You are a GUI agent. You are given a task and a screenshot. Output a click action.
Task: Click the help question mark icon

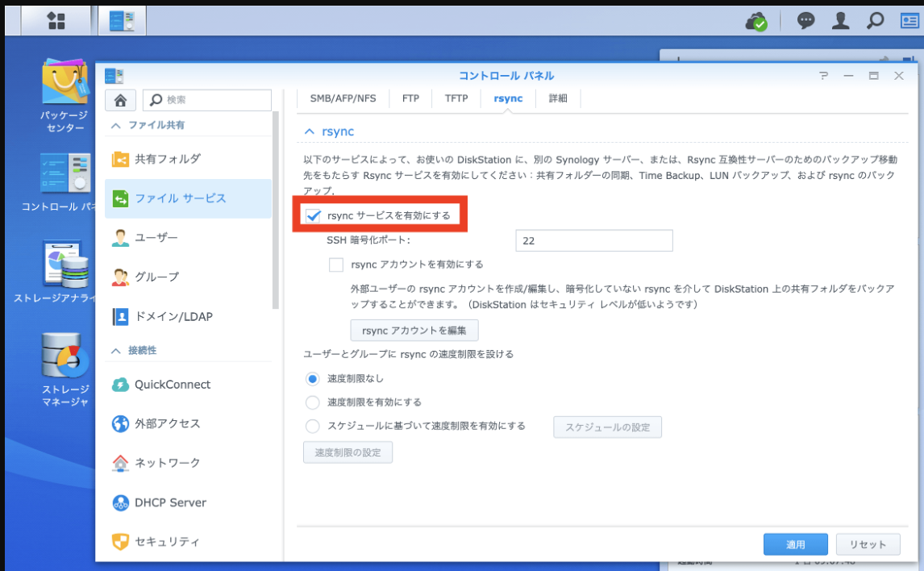pos(824,76)
